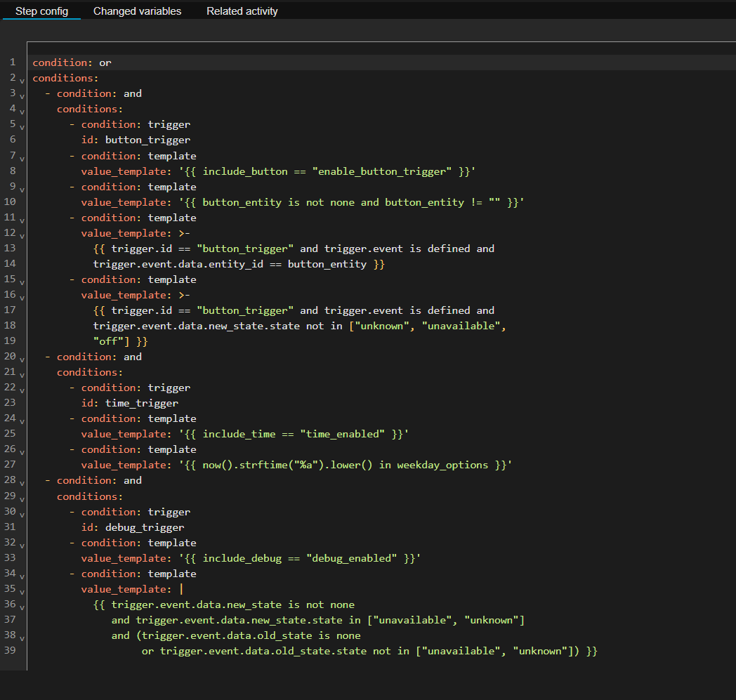Collapse the fold arrow on line 22

(22, 391)
